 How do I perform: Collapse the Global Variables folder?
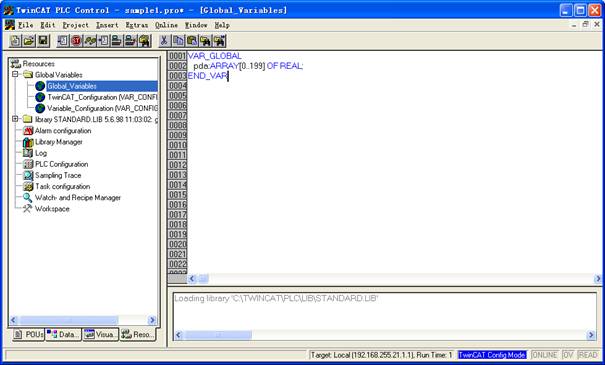(15, 74)
